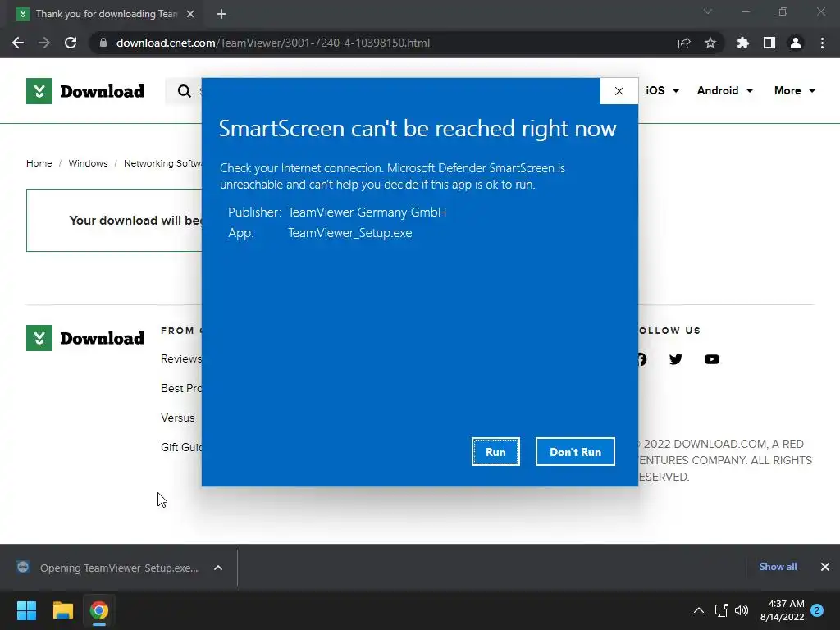Click the 'TeamViewer_Setup.exe' app name in dialog
Image resolution: width=840 pixels, height=630 pixels.
tap(349, 233)
